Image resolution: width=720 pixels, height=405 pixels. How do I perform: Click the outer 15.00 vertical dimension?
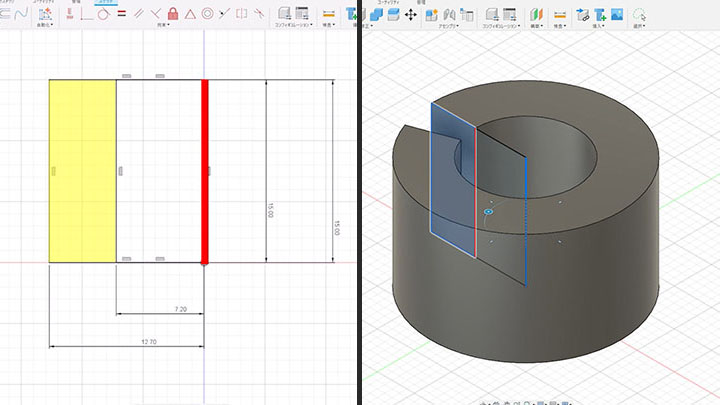pyautogui.click(x=337, y=228)
